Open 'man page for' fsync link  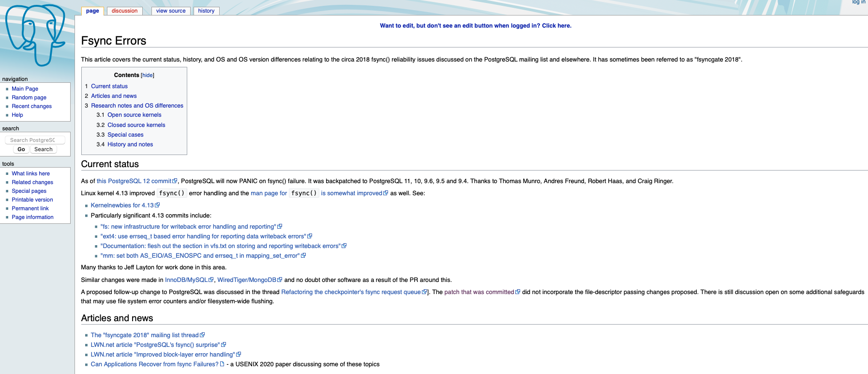pyautogui.click(x=269, y=193)
